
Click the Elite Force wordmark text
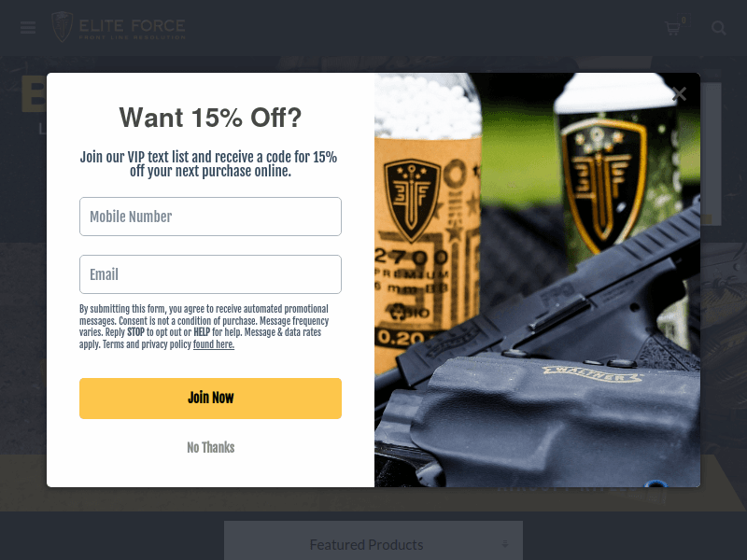pyautogui.click(x=132, y=29)
